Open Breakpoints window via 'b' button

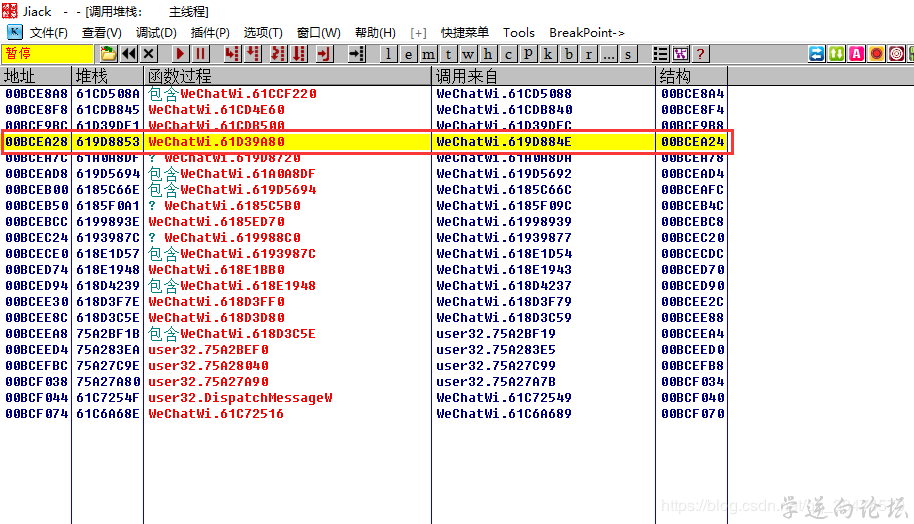point(568,54)
